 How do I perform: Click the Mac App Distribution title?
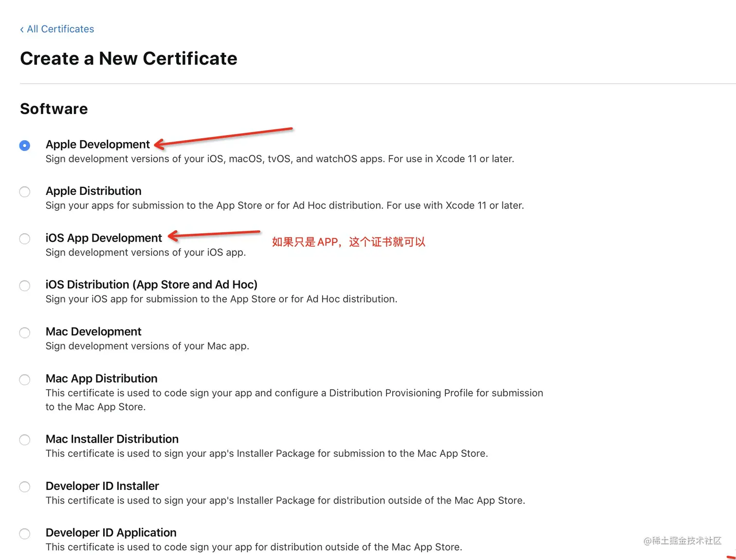click(x=101, y=379)
